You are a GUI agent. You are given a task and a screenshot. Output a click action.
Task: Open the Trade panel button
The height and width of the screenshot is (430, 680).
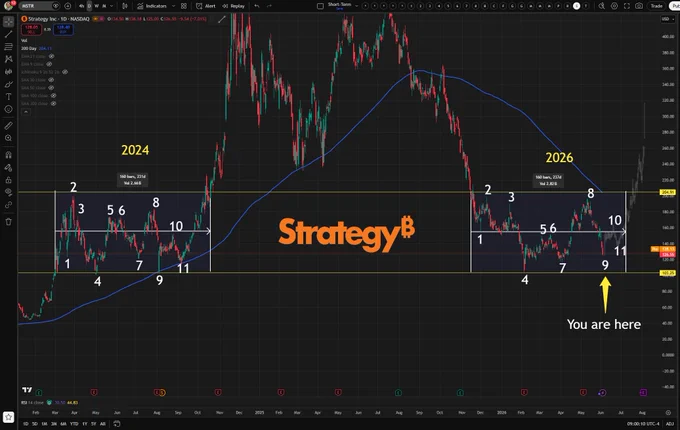[656, 6]
